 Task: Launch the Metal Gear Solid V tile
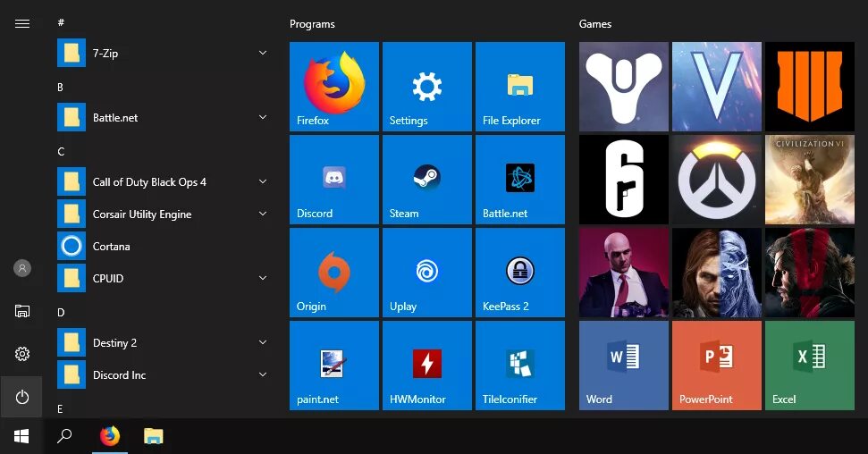tap(810, 273)
